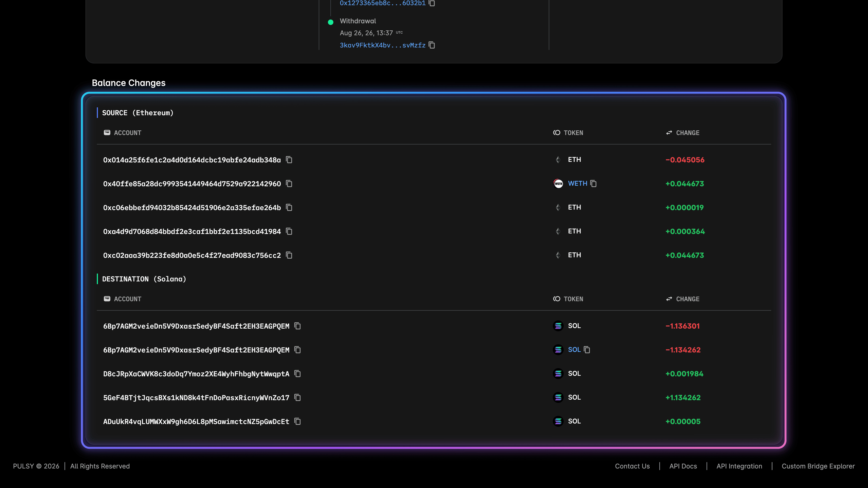The height and width of the screenshot is (488, 868).
Task: Click the ETH logo in the -0.045056 row
Action: pos(558,160)
